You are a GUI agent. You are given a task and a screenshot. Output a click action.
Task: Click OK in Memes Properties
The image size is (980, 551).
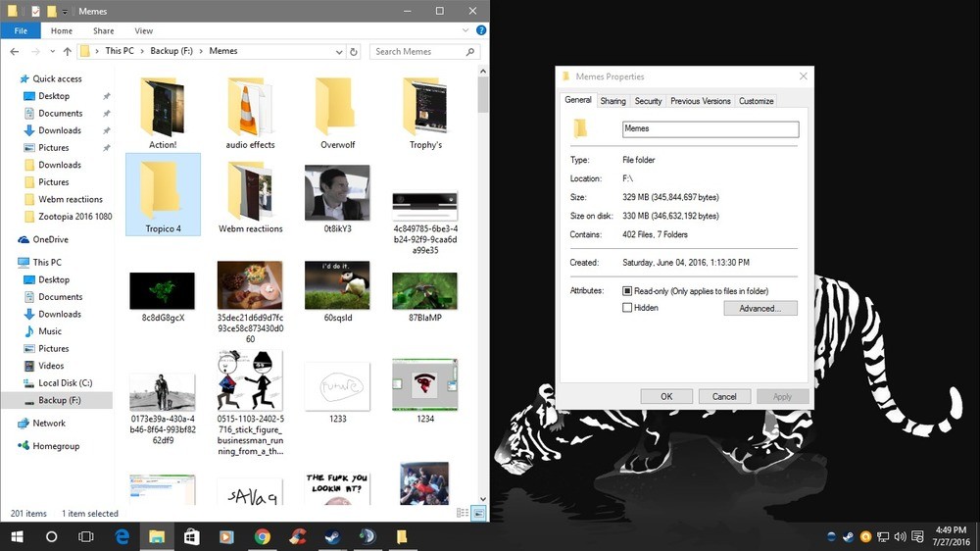(666, 396)
